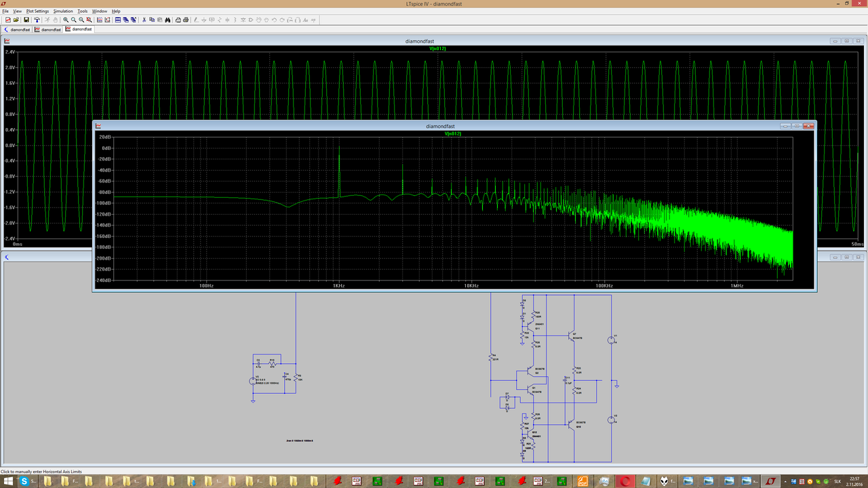This screenshot has width=868, height=488.
Task: Click the Zoom Out magnifier icon
Action: coord(81,20)
